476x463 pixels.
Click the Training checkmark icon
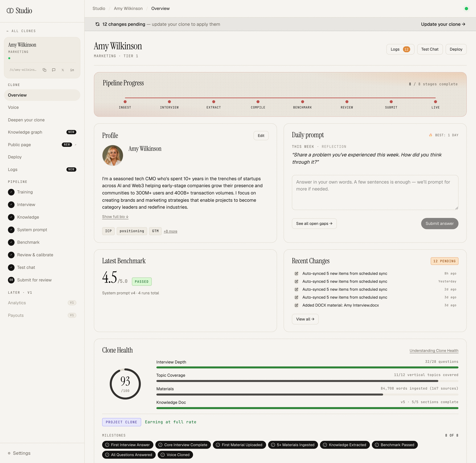click(11, 192)
